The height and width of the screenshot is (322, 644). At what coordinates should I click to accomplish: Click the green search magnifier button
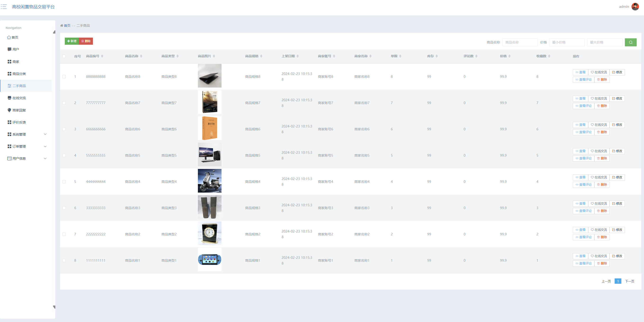[x=631, y=42]
